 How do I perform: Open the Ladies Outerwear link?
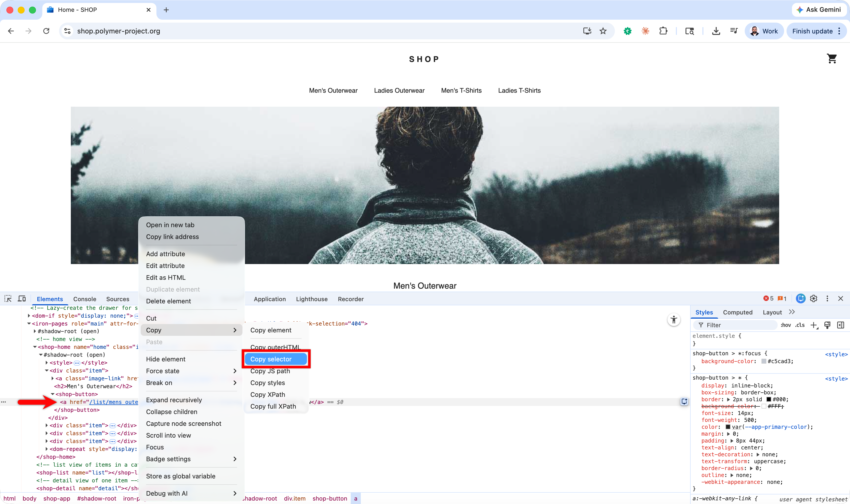(x=399, y=90)
